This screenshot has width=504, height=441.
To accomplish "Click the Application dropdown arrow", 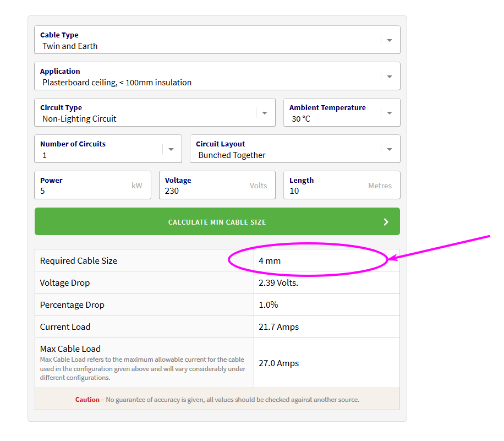I will tap(390, 77).
